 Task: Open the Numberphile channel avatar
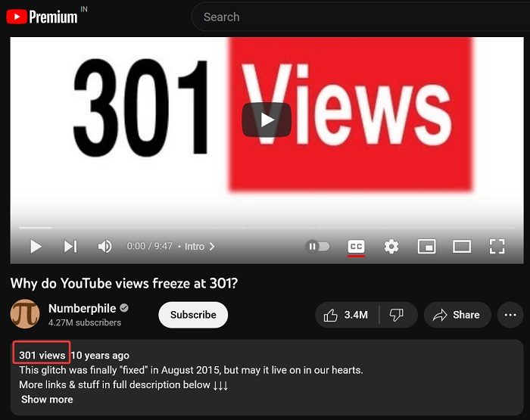(x=25, y=314)
